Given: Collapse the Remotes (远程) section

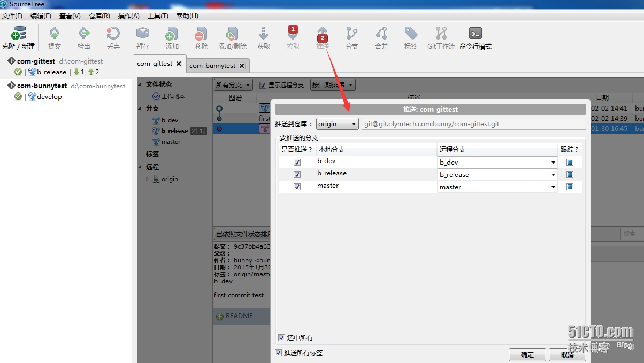Looking at the screenshot, I should [x=140, y=167].
